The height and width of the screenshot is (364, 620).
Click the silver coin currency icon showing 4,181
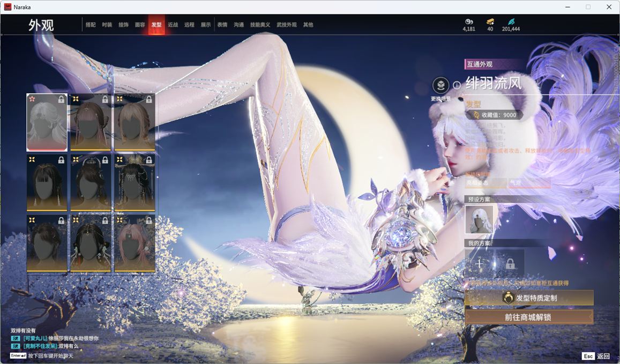click(469, 21)
